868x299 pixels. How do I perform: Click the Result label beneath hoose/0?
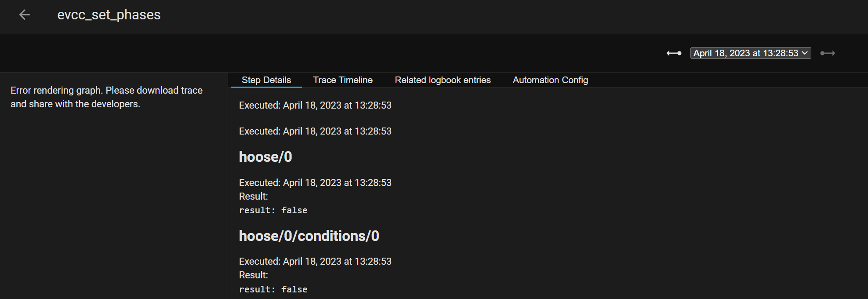(x=254, y=196)
